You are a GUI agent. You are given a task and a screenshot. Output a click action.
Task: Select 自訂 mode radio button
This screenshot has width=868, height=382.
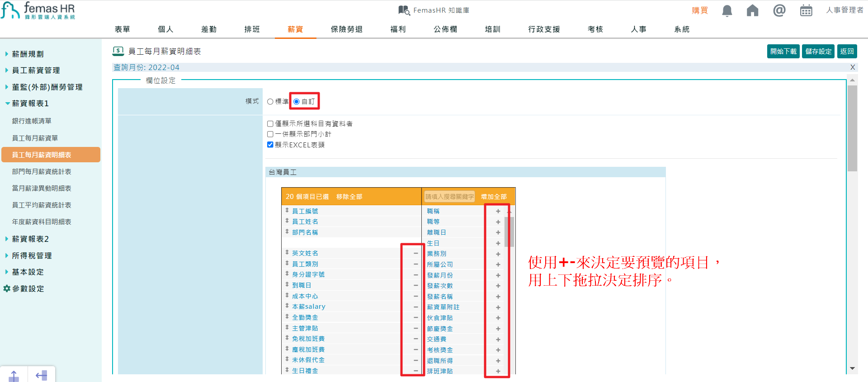(297, 102)
